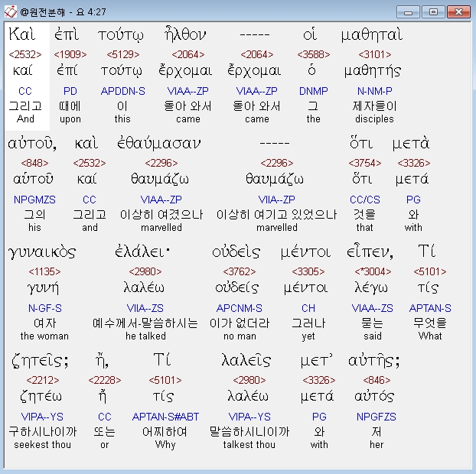Click the English gloss he talked
The image size is (476, 474).
tap(145, 336)
